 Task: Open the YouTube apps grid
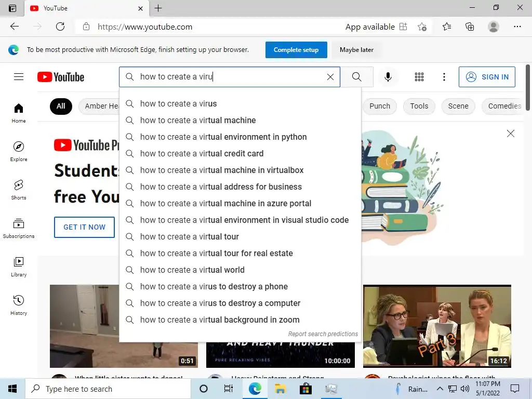pyautogui.click(x=419, y=77)
